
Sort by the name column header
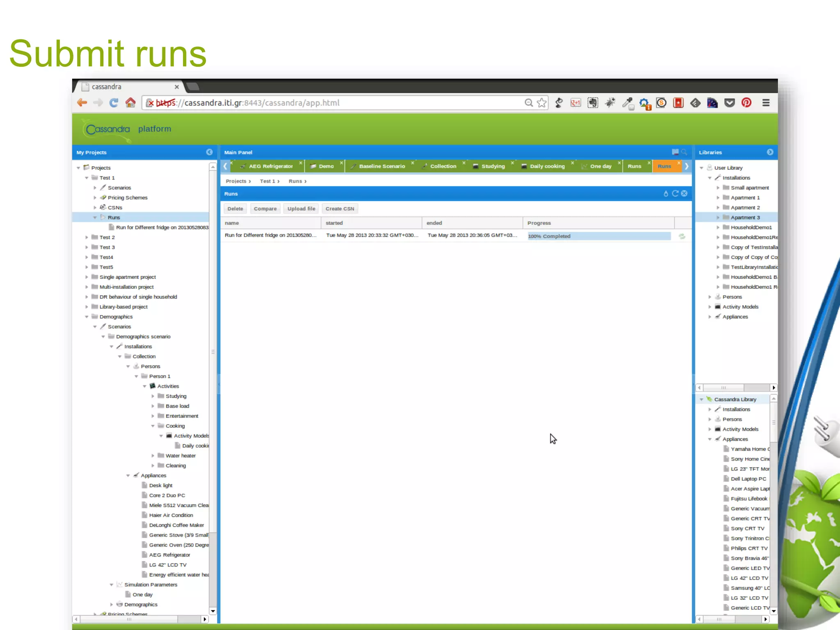click(x=271, y=223)
